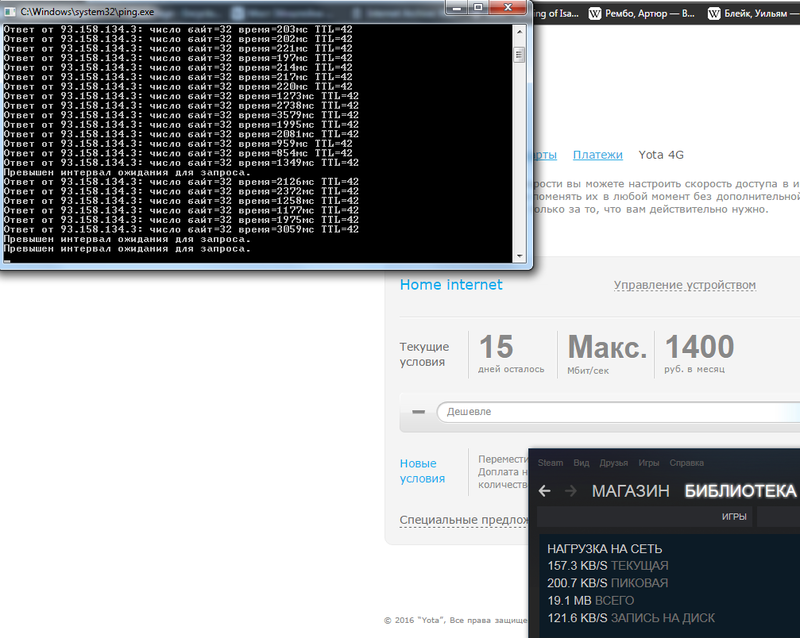Click the Wikipedia favicon on the Рембо tab
Screen dimensions: 800x638
coord(597,14)
